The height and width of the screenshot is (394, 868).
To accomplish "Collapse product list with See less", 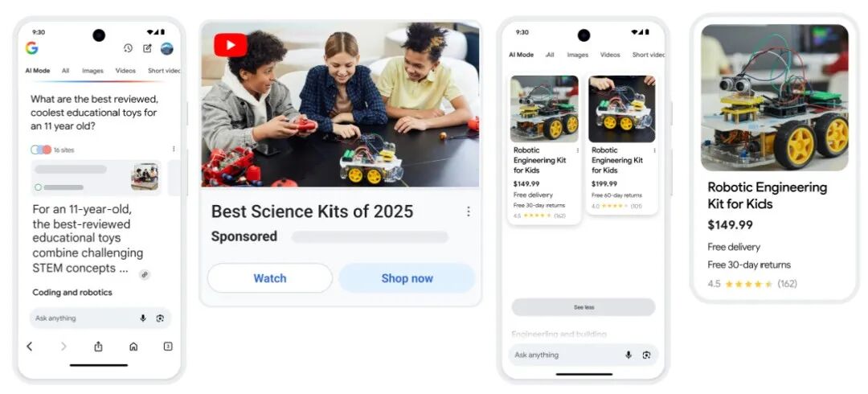I will (583, 307).
